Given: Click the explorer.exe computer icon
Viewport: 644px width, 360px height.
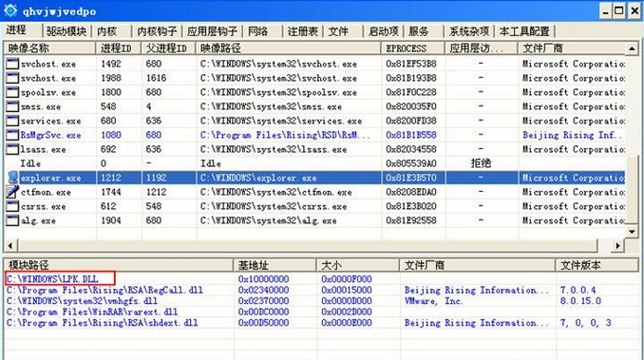Looking at the screenshot, I should [x=12, y=178].
